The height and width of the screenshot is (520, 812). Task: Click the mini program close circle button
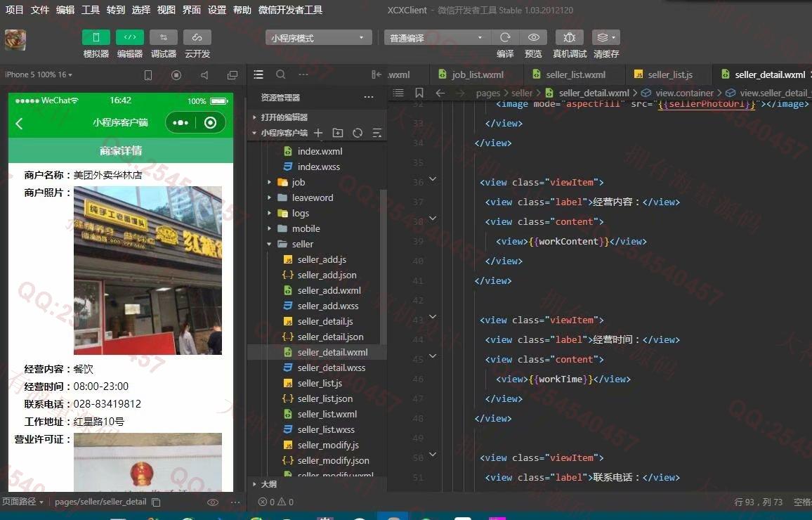pyautogui.click(x=210, y=123)
